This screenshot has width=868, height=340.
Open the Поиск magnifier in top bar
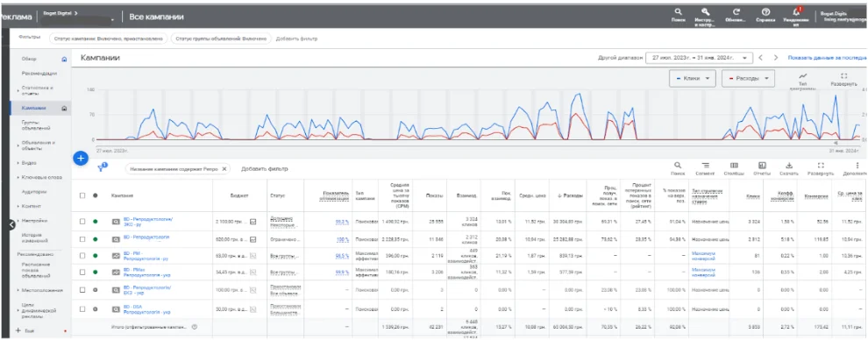pos(678,11)
